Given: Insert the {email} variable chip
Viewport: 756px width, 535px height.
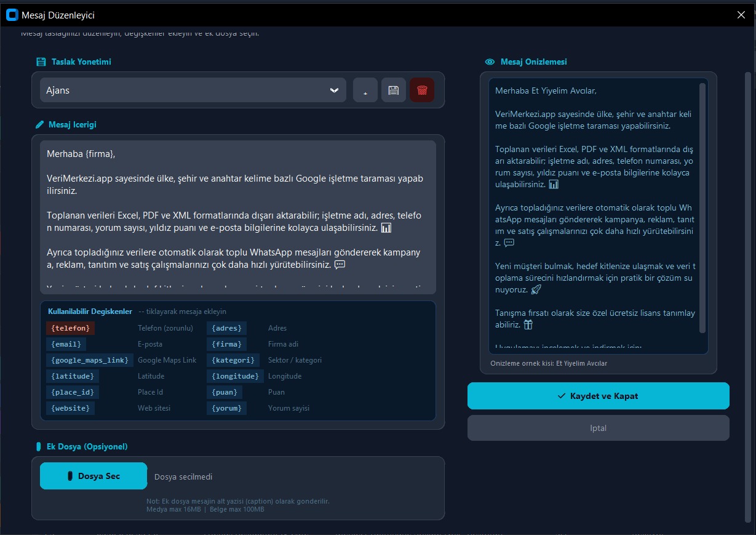Looking at the screenshot, I should (x=66, y=344).
